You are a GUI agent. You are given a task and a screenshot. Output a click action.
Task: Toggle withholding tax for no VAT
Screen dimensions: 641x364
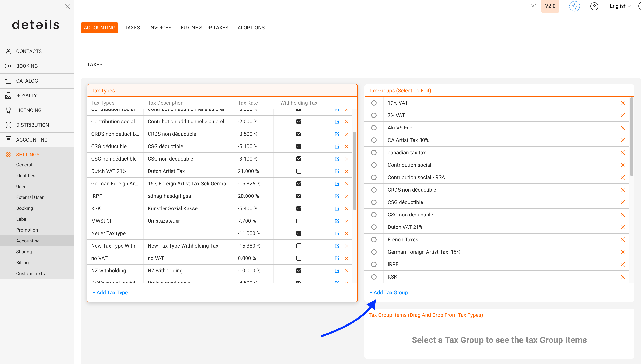coord(299,258)
